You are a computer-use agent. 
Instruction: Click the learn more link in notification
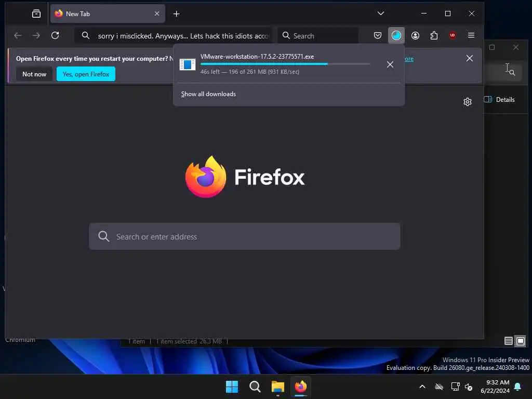click(x=409, y=59)
